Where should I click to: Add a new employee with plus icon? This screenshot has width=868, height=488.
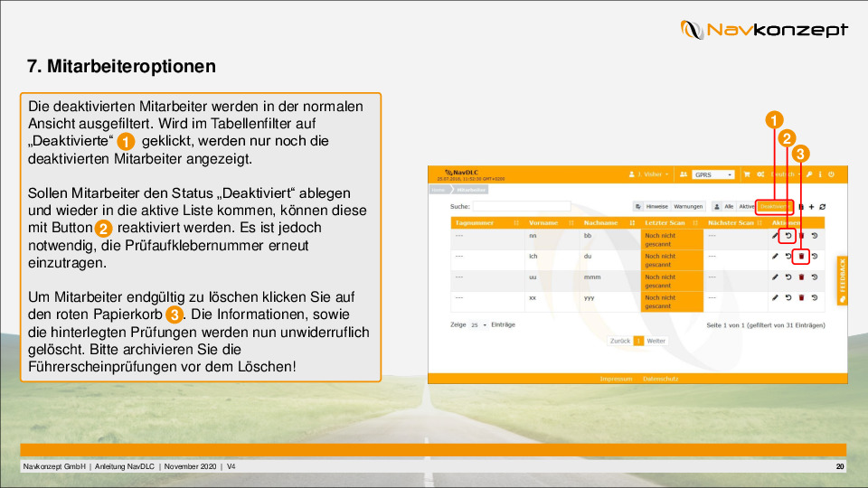[812, 207]
